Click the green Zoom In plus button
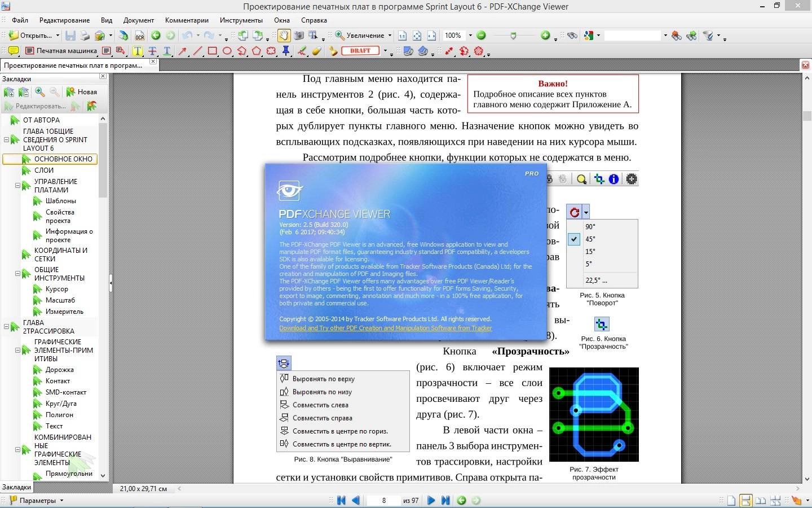812x508 pixels. pyautogui.click(x=545, y=36)
